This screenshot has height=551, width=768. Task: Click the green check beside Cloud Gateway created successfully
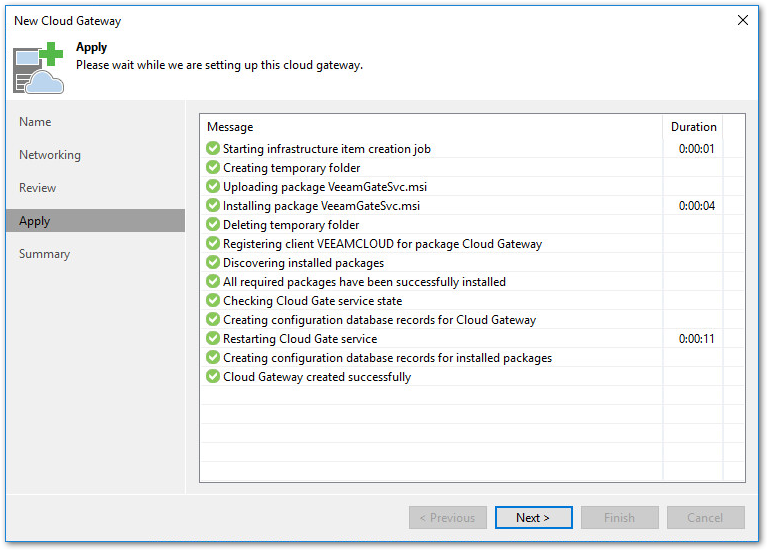213,377
